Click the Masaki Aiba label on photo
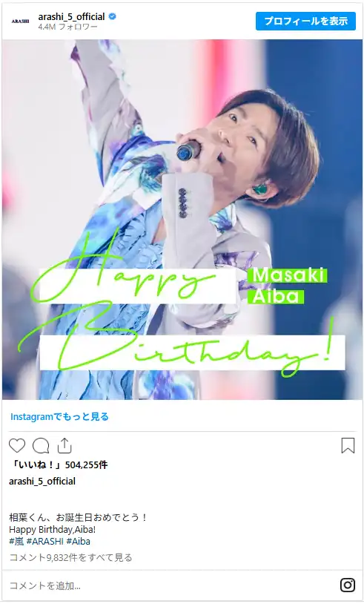This screenshot has height=604, width=364. click(288, 286)
